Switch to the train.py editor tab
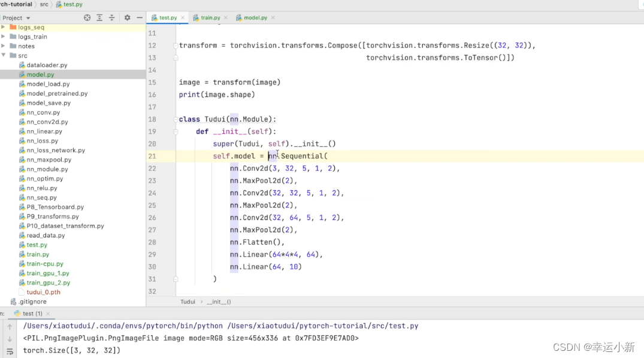Image resolution: width=644 pixels, height=358 pixels. [x=210, y=18]
